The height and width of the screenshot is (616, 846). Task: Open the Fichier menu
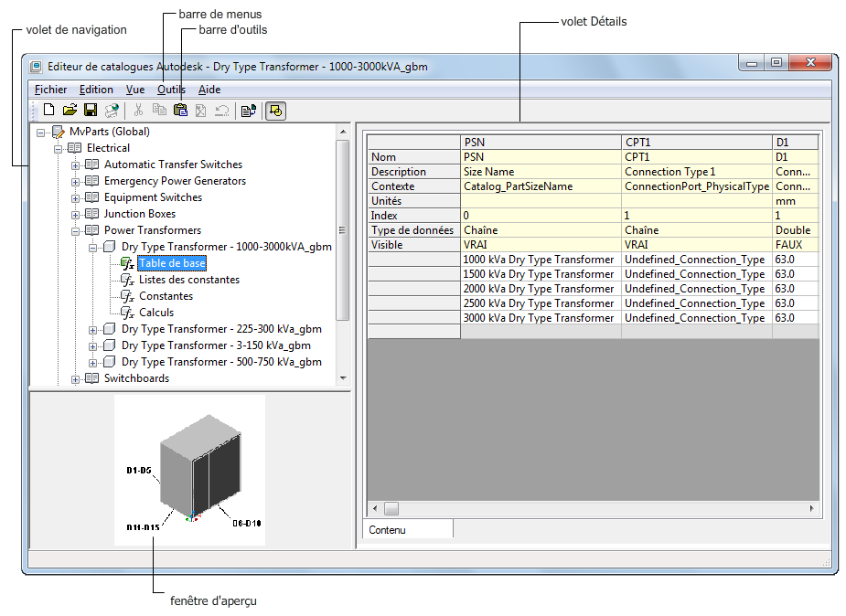(x=50, y=90)
